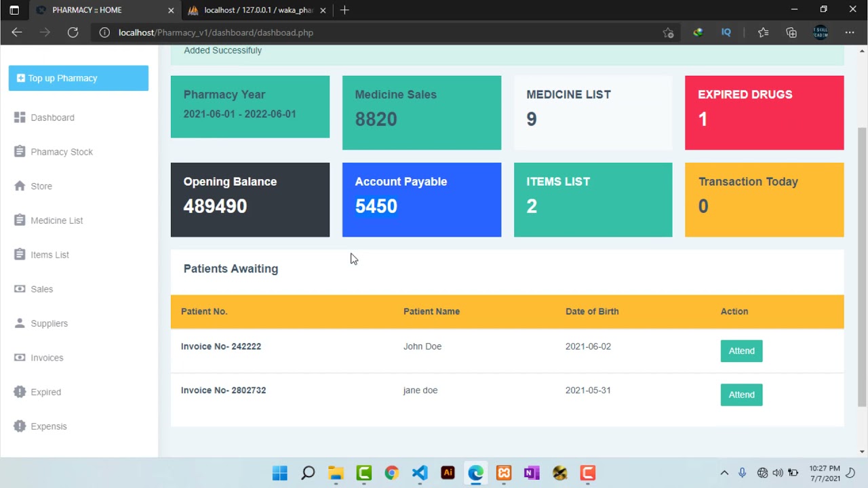Click the Store home icon
This screenshot has height=488, width=868.
coord(20,186)
